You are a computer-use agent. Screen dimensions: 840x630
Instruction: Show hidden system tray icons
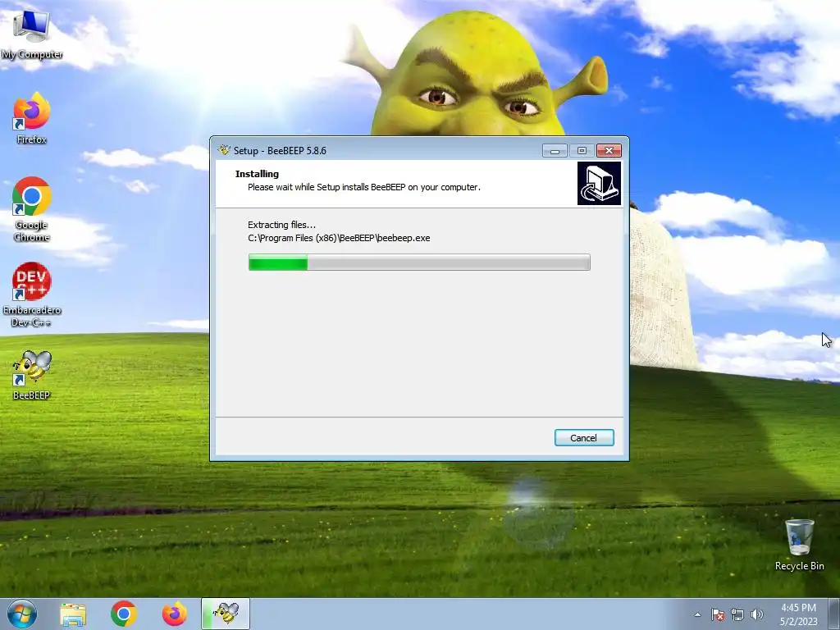[697, 614]
